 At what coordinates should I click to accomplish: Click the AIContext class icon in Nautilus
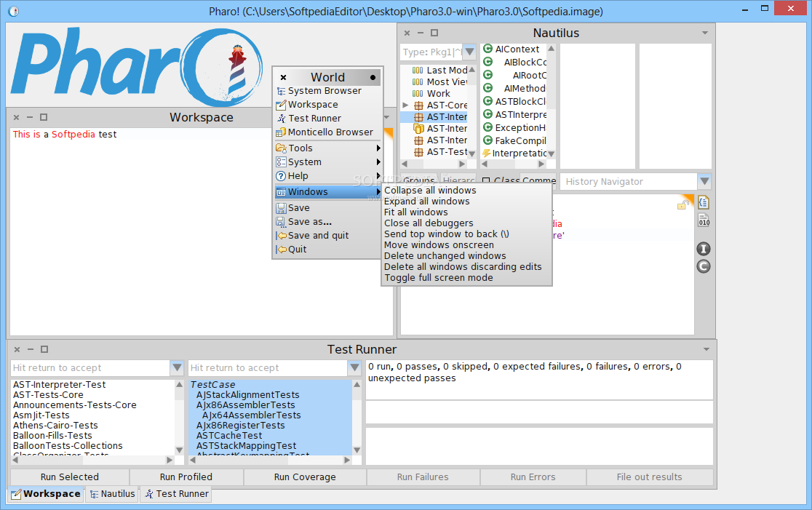(x=487, y=49)
